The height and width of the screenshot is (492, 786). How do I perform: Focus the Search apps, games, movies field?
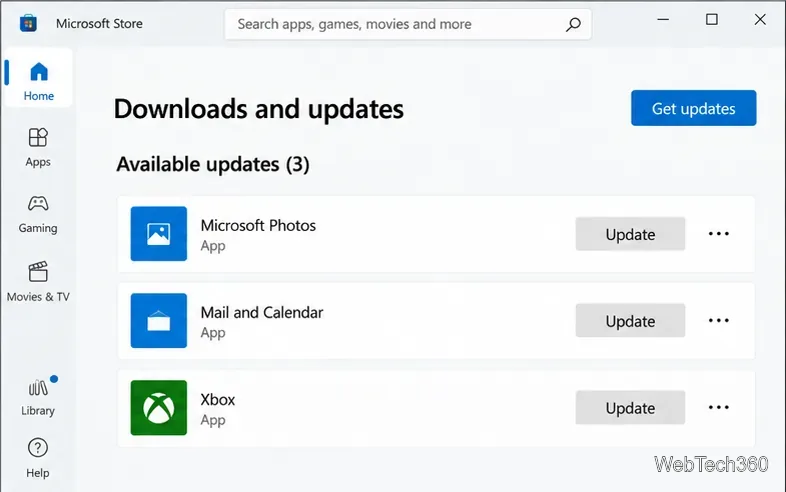tap(408, 24)
